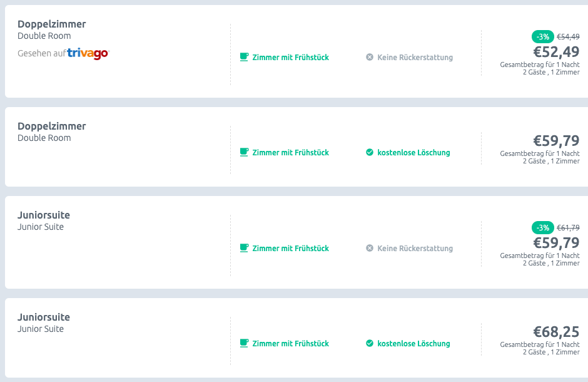
Task: Select the €59,79 free cancellation Doppelzimmer price
Action: click(x=557, y=141)
